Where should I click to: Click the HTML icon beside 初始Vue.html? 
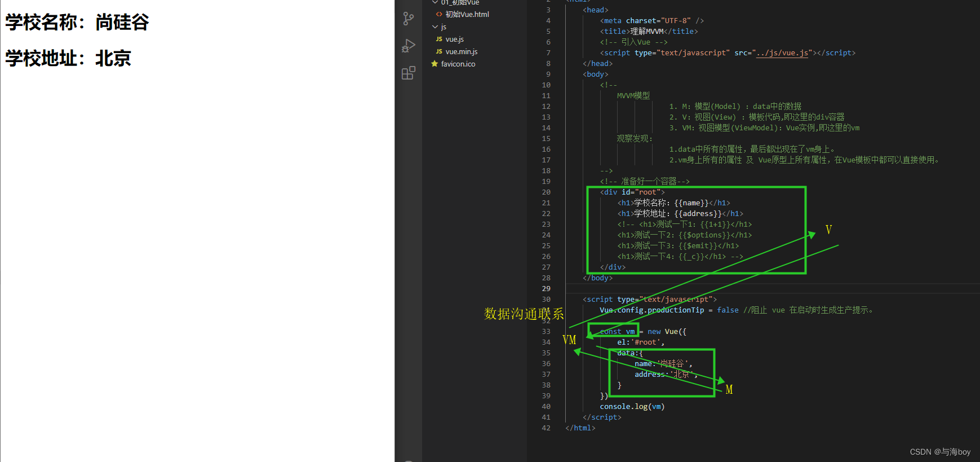pyautogui.click(x=439, y=14)
